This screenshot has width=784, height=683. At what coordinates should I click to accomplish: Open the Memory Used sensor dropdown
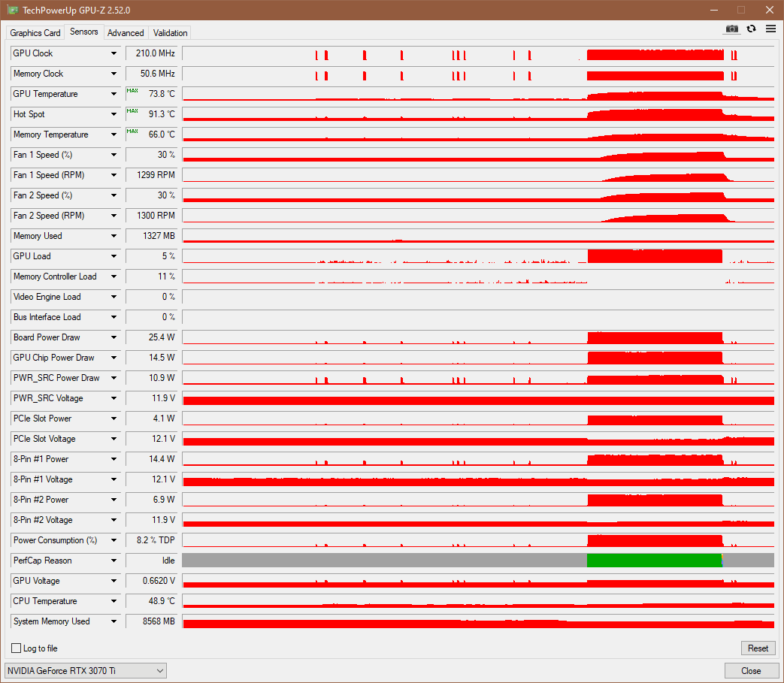tap(114, 236)
